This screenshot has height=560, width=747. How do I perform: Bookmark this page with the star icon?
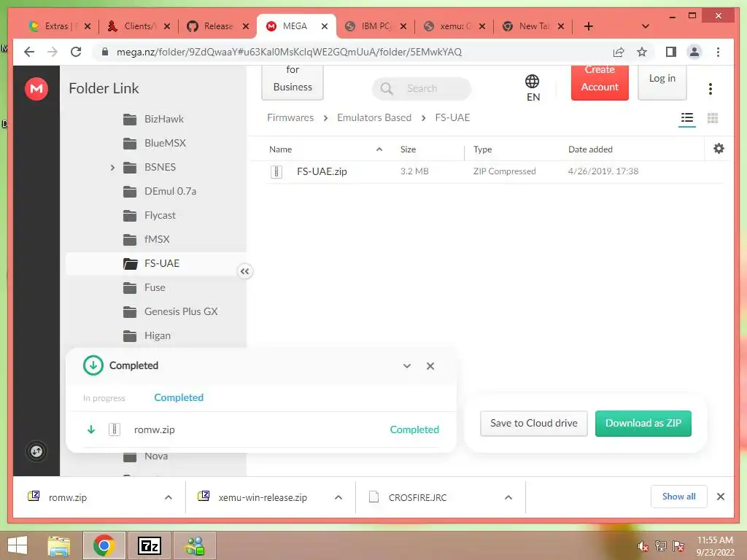tap(642, 52)
